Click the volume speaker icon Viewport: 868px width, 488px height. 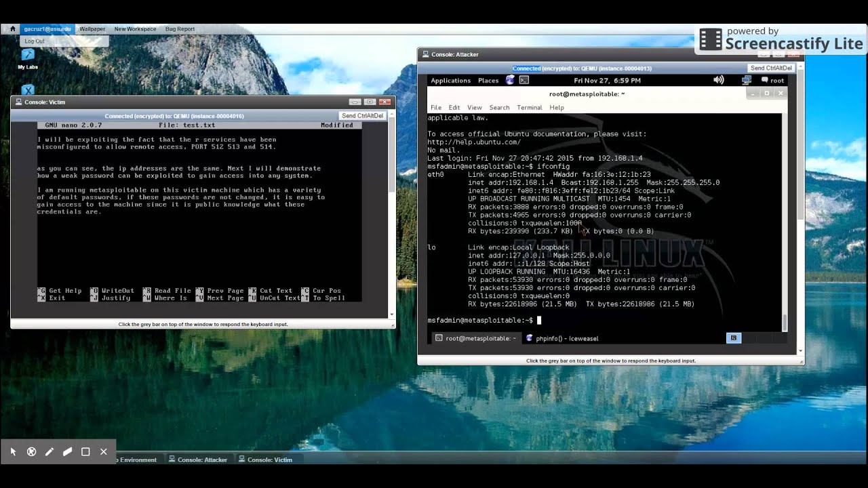point(719,80)
